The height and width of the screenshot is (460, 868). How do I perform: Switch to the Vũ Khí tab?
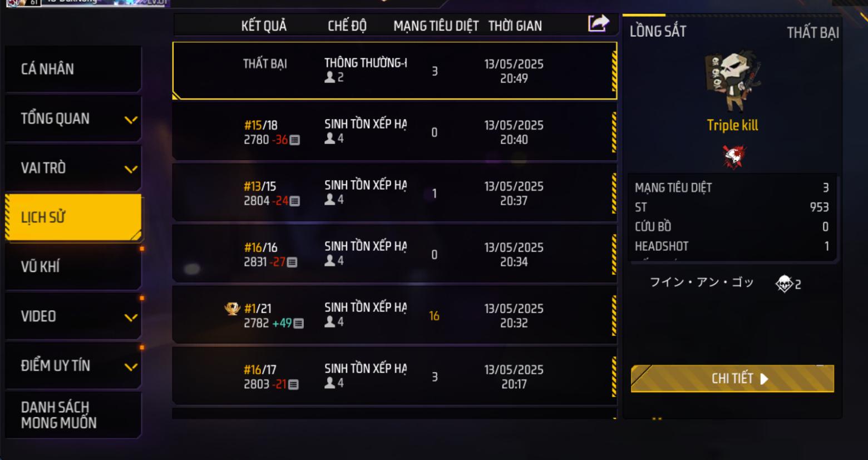pos(73,266)
